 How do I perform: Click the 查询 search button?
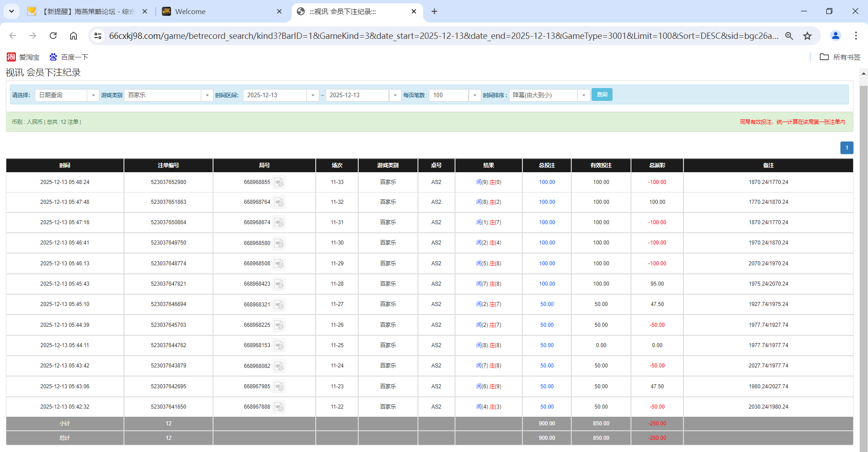click(602, 94)
